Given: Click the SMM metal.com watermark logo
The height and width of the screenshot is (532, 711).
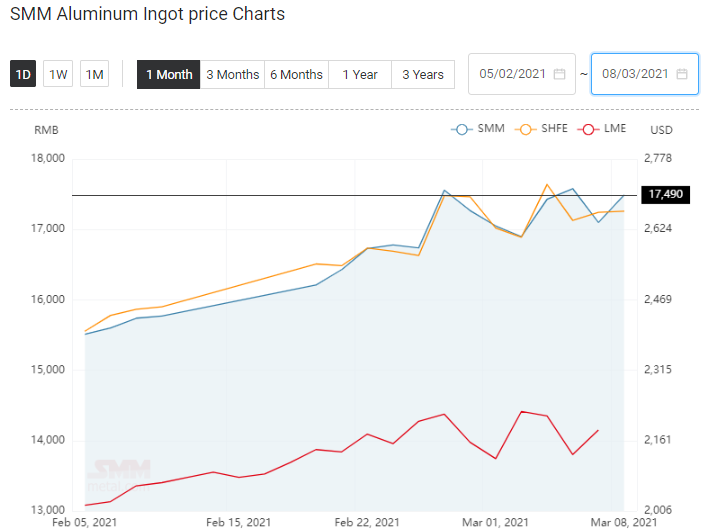Looking at the screenshot, I should click(119, 476).
